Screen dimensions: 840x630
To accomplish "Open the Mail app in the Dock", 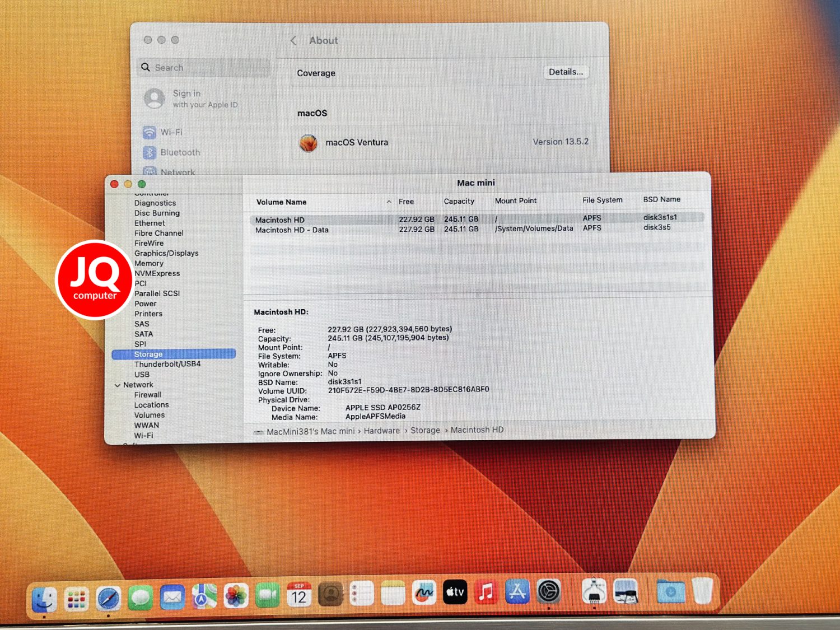I will pyautogui.click(x=172, y=597).
